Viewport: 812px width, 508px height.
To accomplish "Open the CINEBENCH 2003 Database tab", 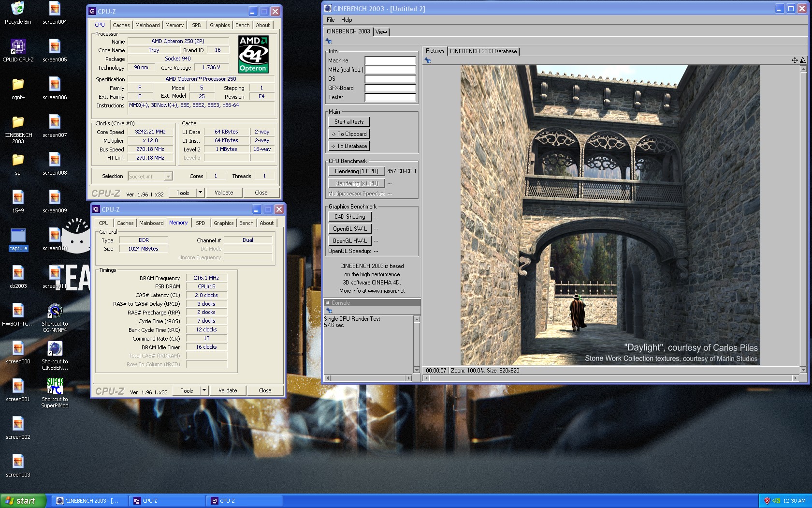I will pyautogui.click(x=483, y=51).
